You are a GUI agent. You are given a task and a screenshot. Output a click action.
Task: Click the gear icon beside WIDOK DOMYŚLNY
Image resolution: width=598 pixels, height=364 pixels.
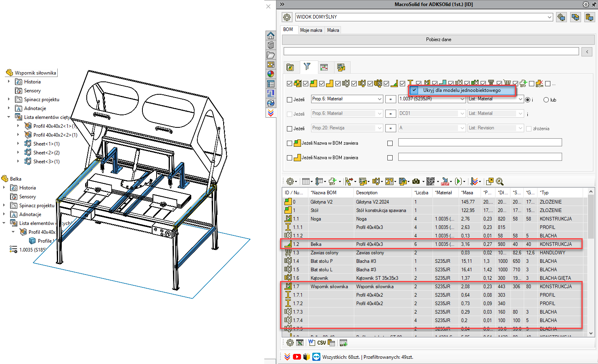point(287,17)
